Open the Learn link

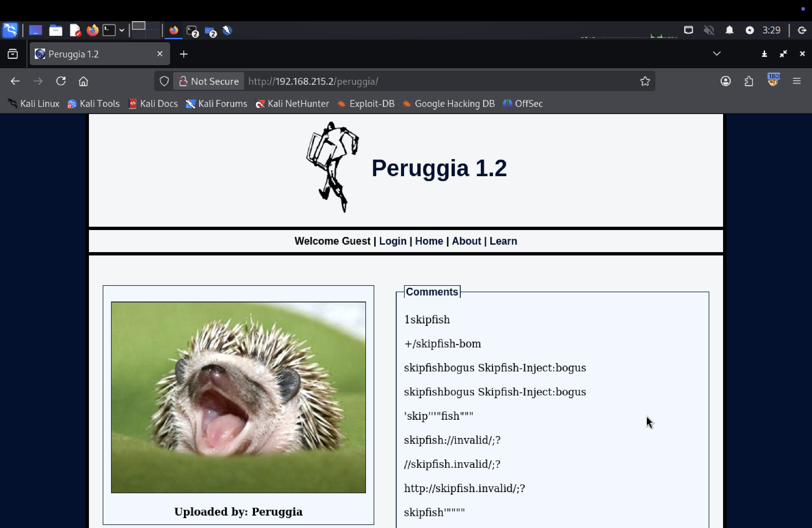(503, 241)
